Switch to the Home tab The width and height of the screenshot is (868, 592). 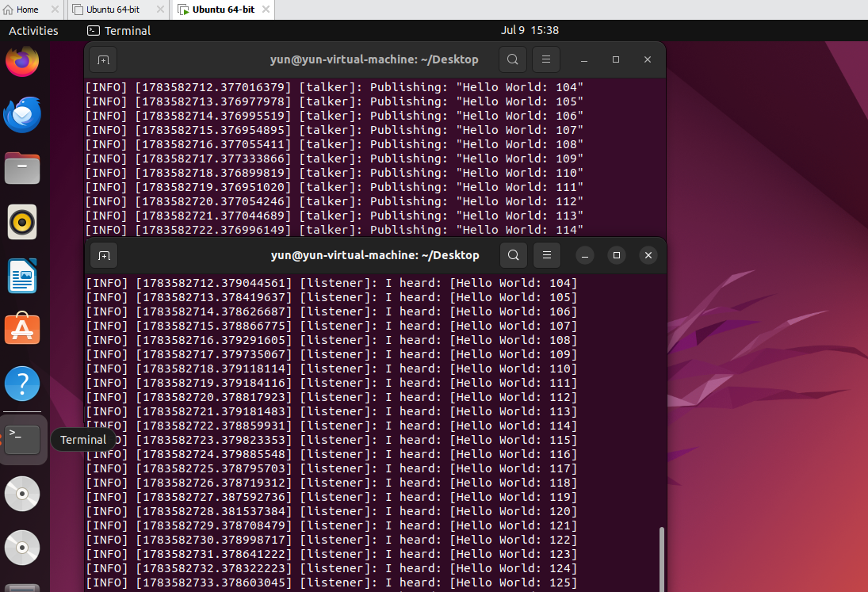[x=27, y=10]
